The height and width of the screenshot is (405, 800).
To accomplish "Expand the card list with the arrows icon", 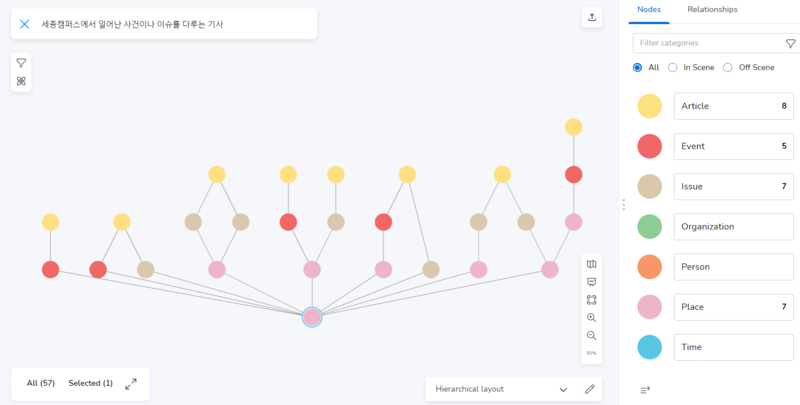I will point(131,383).
